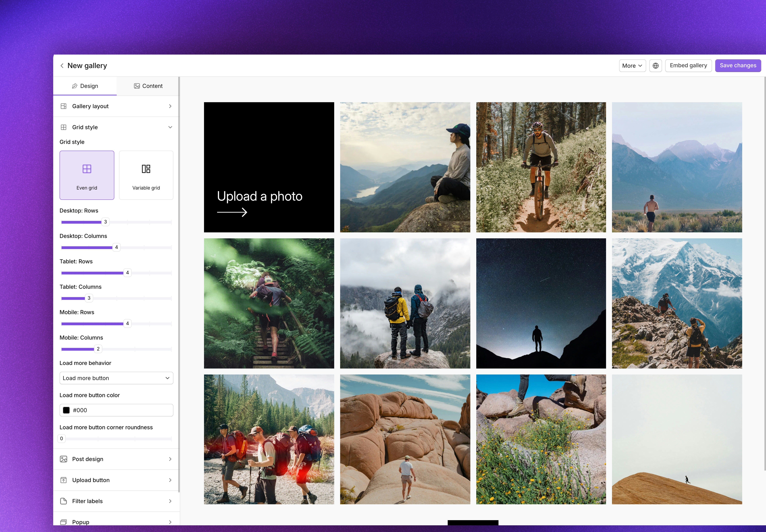
Task: Switch to the Design tab
Action: [x=85, y=86]
